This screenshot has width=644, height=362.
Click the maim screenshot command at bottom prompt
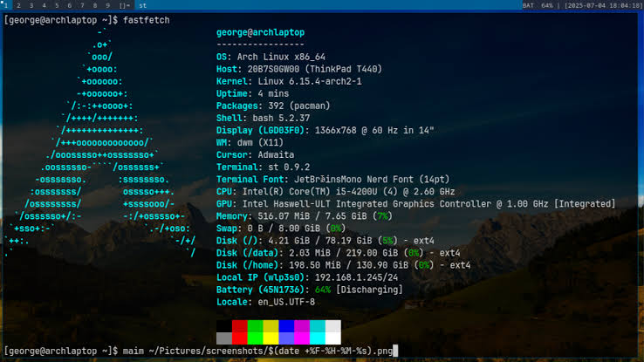[257, 351]
